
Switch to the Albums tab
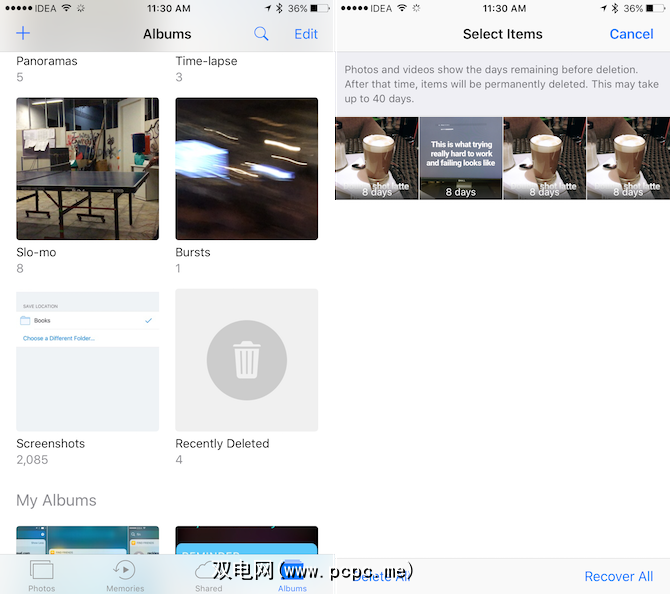click(x=292, y=576)
